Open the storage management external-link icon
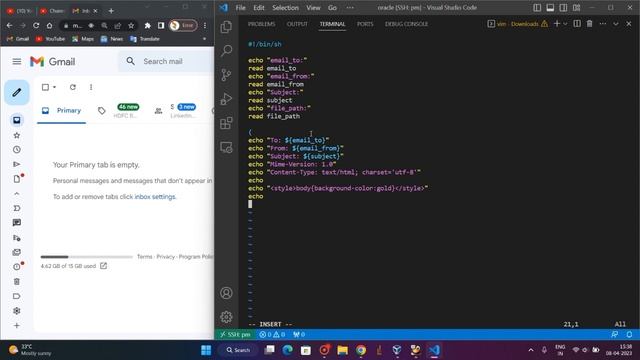 coord(104,266)
